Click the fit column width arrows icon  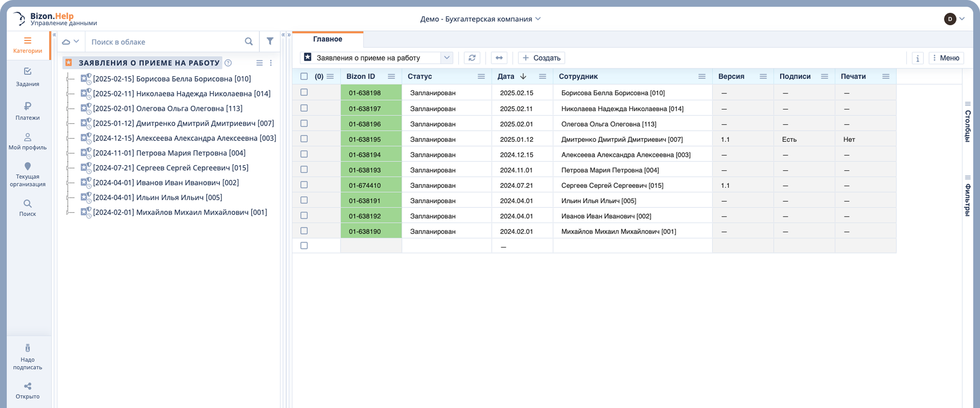click(x=499, y=58)
